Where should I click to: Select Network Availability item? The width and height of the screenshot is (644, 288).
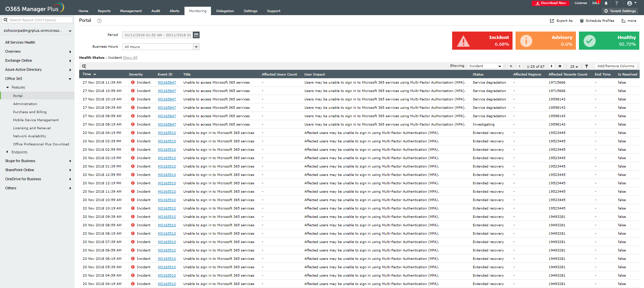(30, 136)
